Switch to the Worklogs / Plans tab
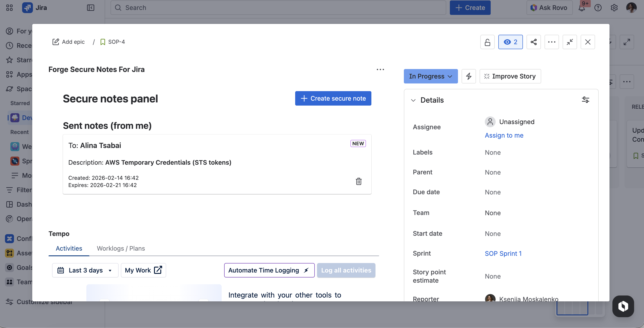The height and width of the screenshot is (328, 644). coord(121,248)
